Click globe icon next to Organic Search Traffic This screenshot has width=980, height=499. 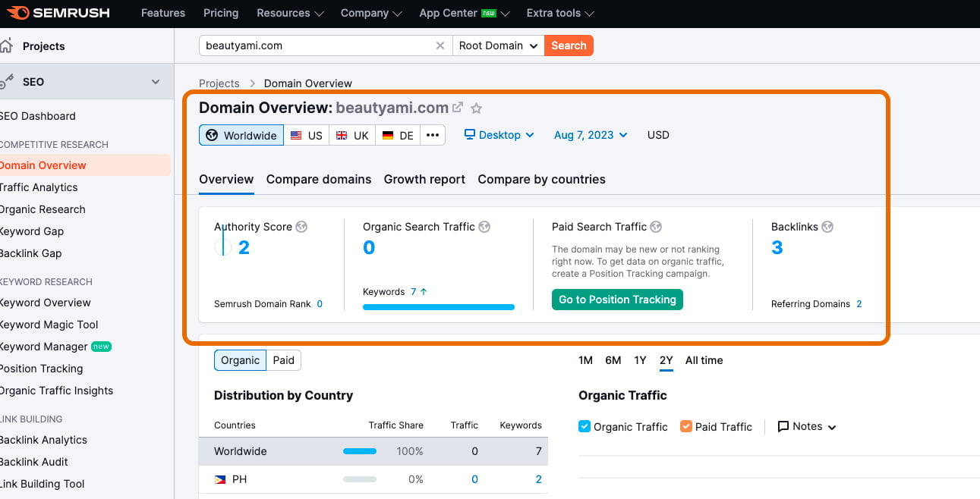(484, 227)
